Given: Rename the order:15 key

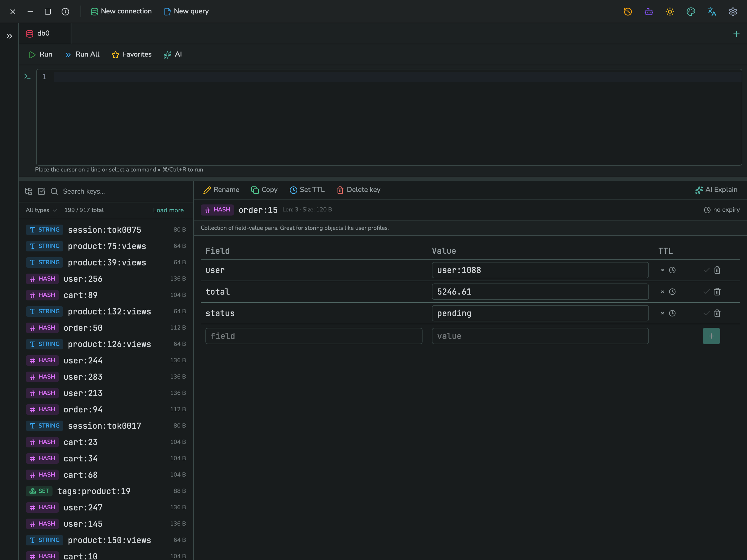Looking at the screenshot, I should point(221,190).
